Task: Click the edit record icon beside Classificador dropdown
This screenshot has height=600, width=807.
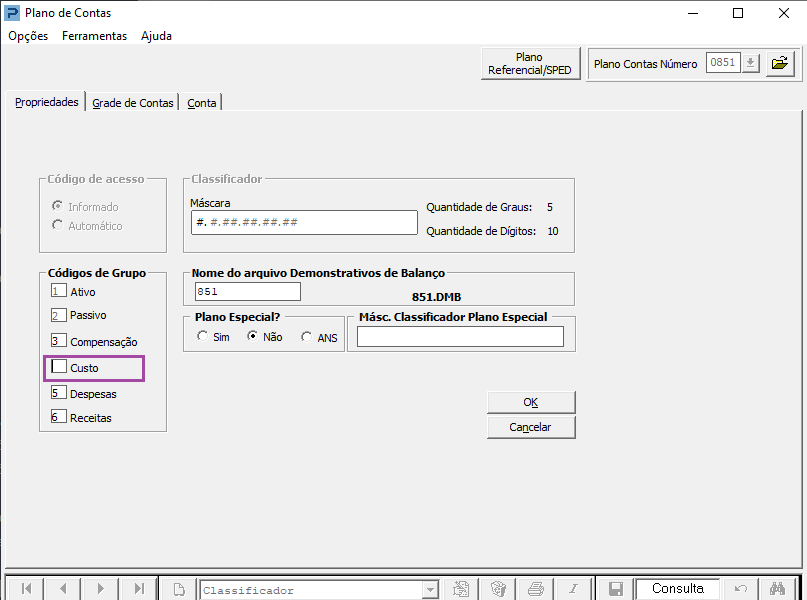Action: (x=461, y=589)
